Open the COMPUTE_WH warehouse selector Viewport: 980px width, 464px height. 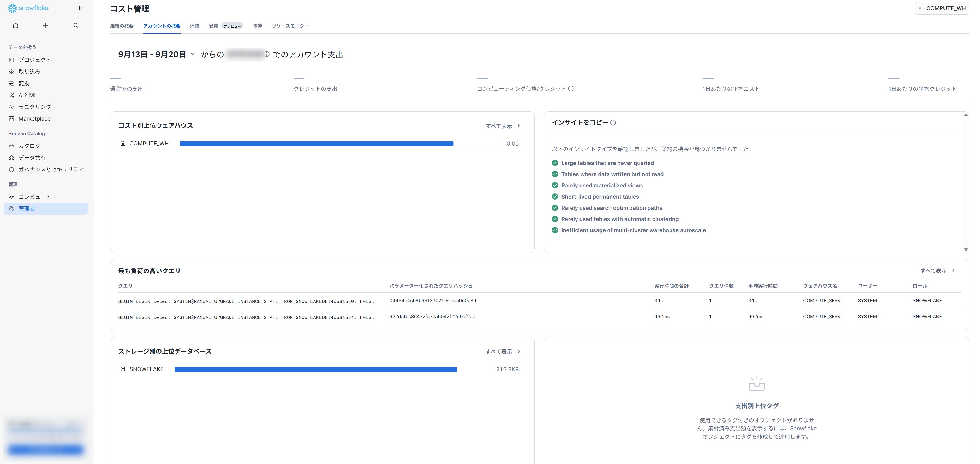click(x=942, y=8)
